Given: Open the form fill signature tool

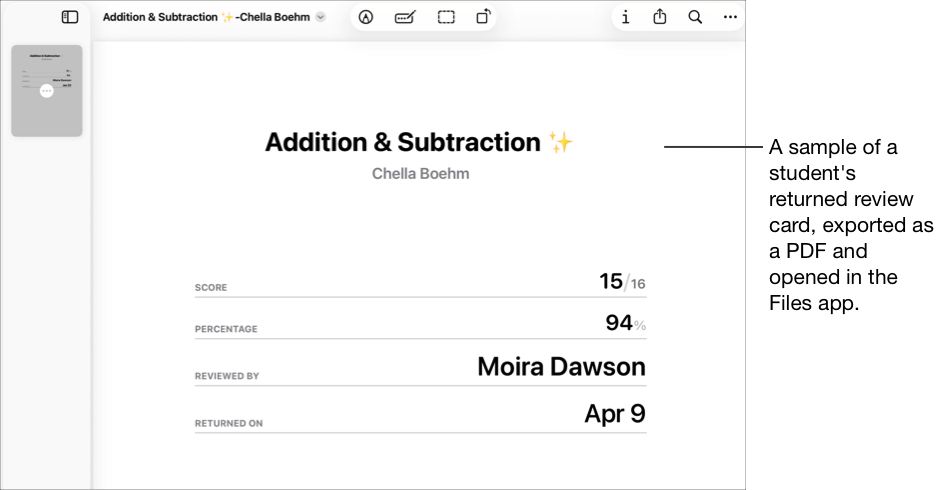Looking at the screenshot, I should 405,17.
